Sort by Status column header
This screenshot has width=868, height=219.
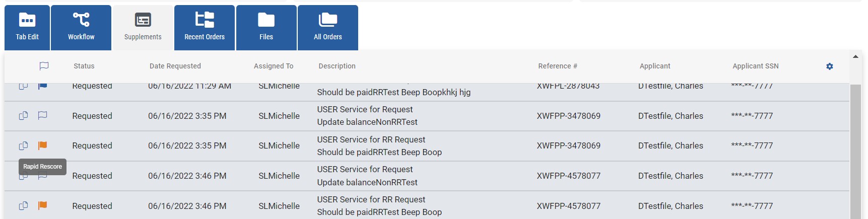[84, 66]
